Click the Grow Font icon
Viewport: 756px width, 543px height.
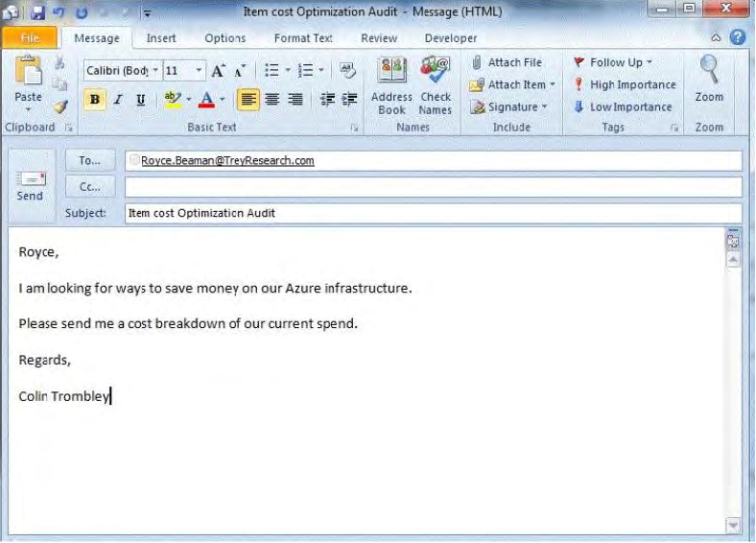click(x=218, y=71)
